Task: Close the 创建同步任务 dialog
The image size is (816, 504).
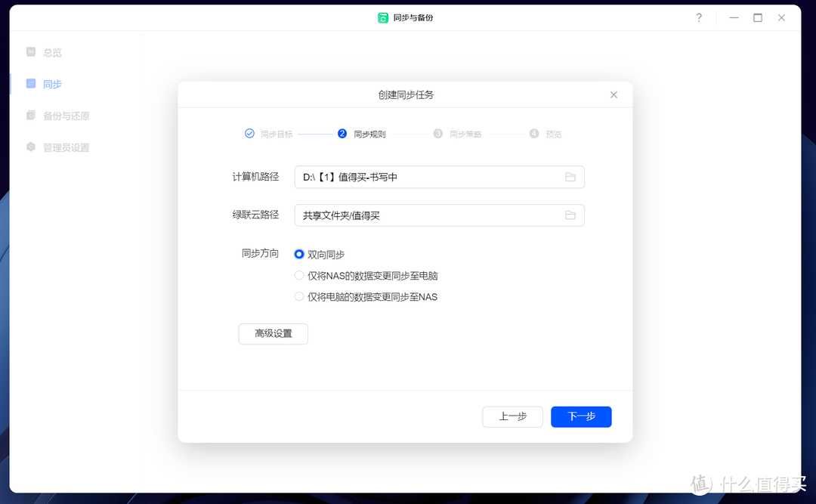Action: (614, 94)
